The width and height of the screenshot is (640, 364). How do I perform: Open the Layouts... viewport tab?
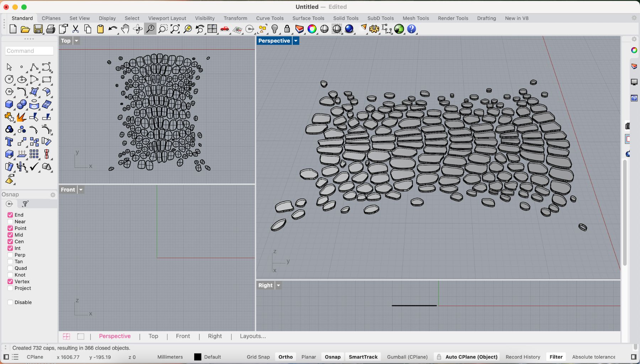pos(252,336)
